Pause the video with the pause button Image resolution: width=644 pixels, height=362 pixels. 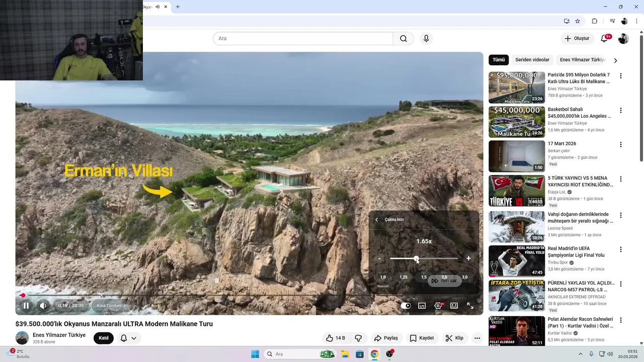click(x=26, y=305)
